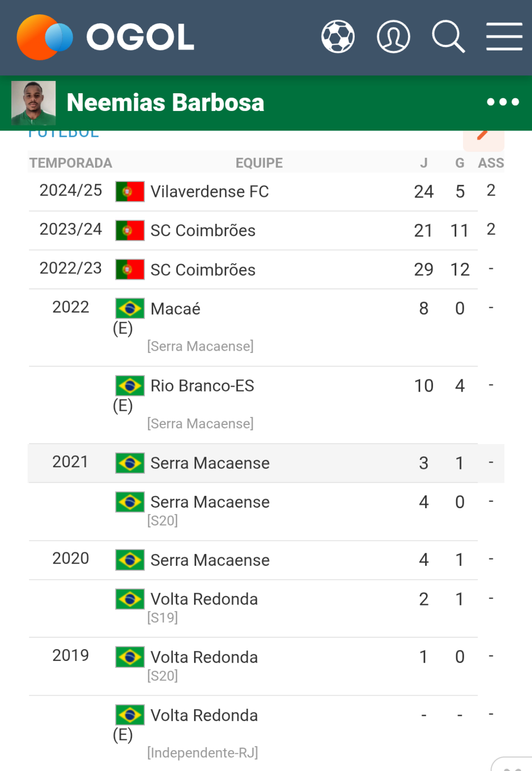Image resolution: width=532 pixels, height=771 pixels.
Task: Open the Volta Redonda S19 entry
Action: point(204,599)
